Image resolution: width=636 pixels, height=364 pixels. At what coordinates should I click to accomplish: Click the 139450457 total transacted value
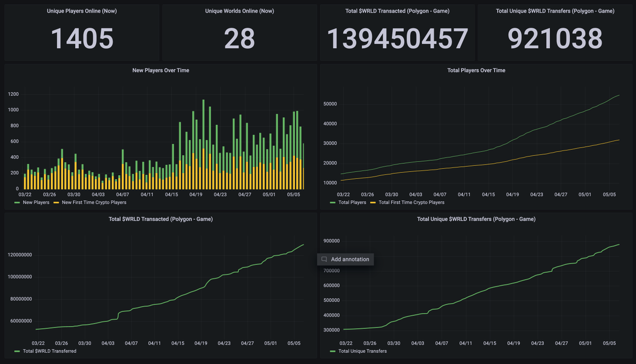tap(397, 38)
